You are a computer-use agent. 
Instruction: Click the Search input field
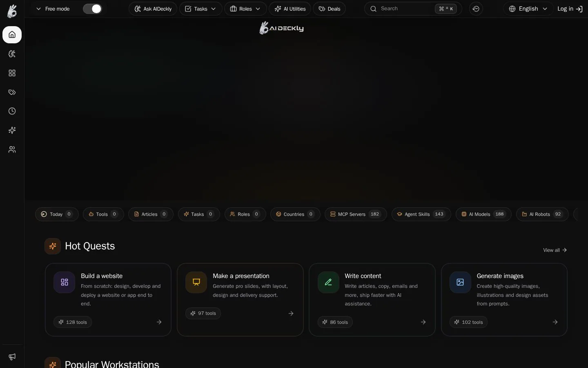pos(413,9)
